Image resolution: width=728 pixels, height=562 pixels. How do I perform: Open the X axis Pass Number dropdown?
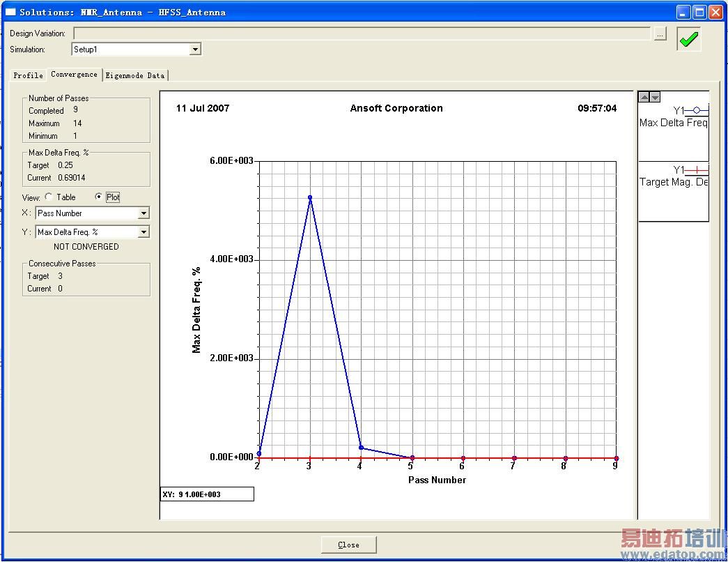(x=144, y=213)
